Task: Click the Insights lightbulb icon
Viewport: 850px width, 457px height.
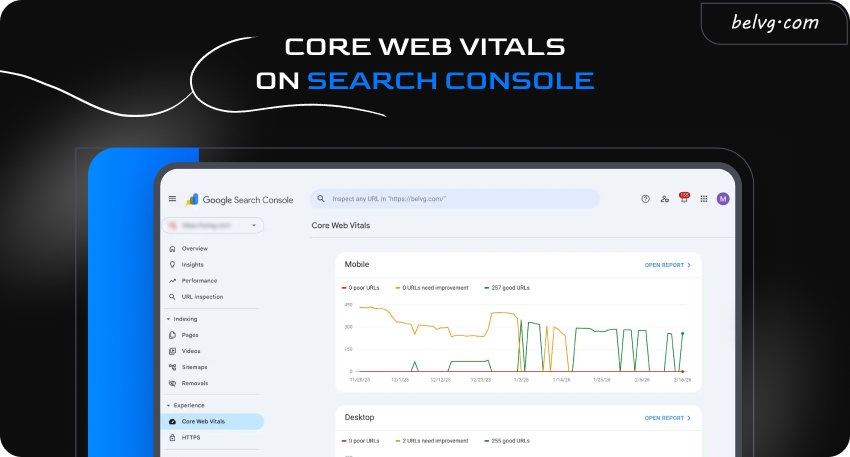Action: pyautogui.click(x=172, y=265)
